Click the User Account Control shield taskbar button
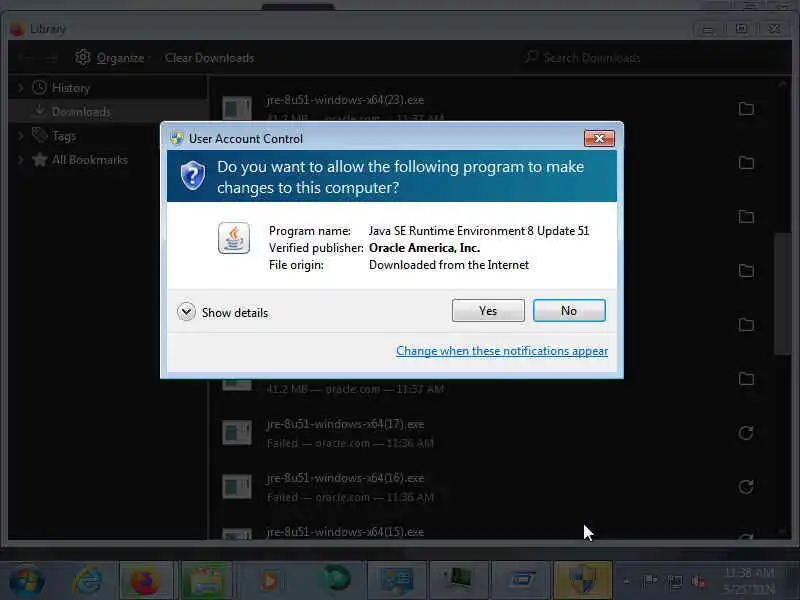Viewport: 800px width, 600px height. (583, 581)
